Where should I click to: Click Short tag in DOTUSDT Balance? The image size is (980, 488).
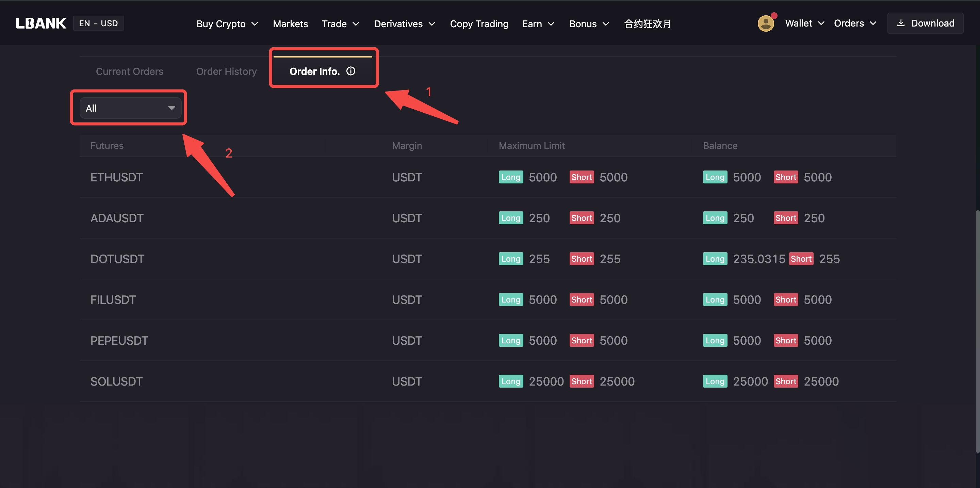coord(801,259)
